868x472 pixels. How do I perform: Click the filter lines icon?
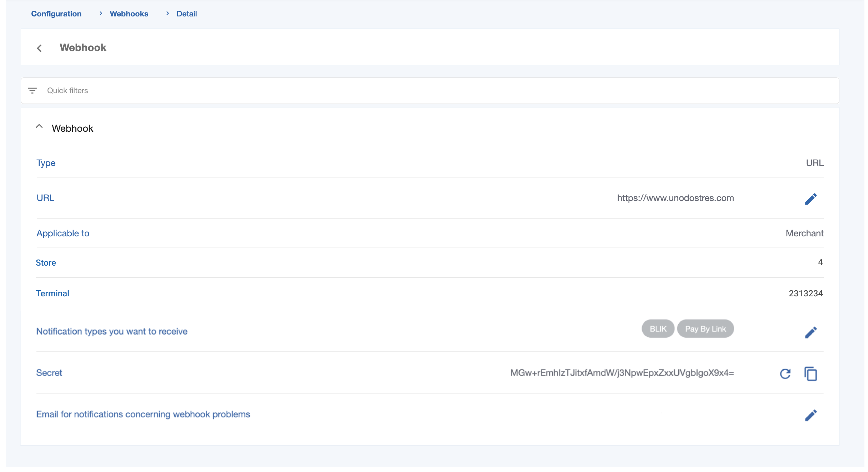coord(33,91)
